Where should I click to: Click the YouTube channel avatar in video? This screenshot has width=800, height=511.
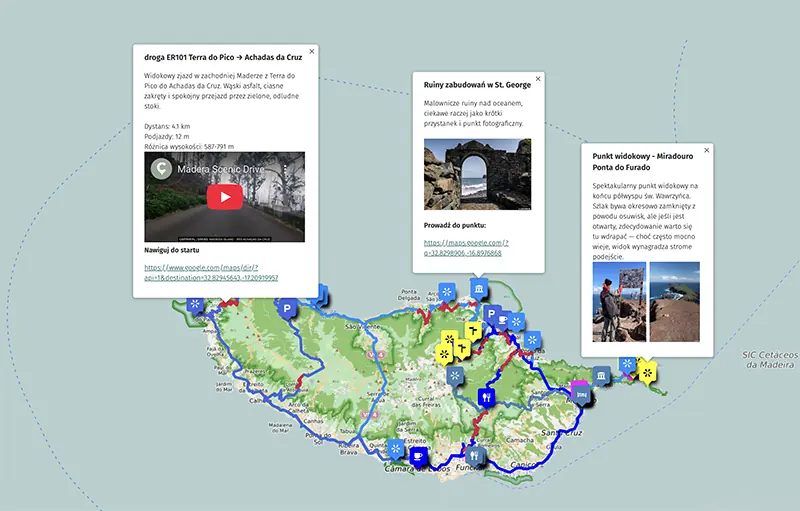pyautogui.click(x=161, y=169)
